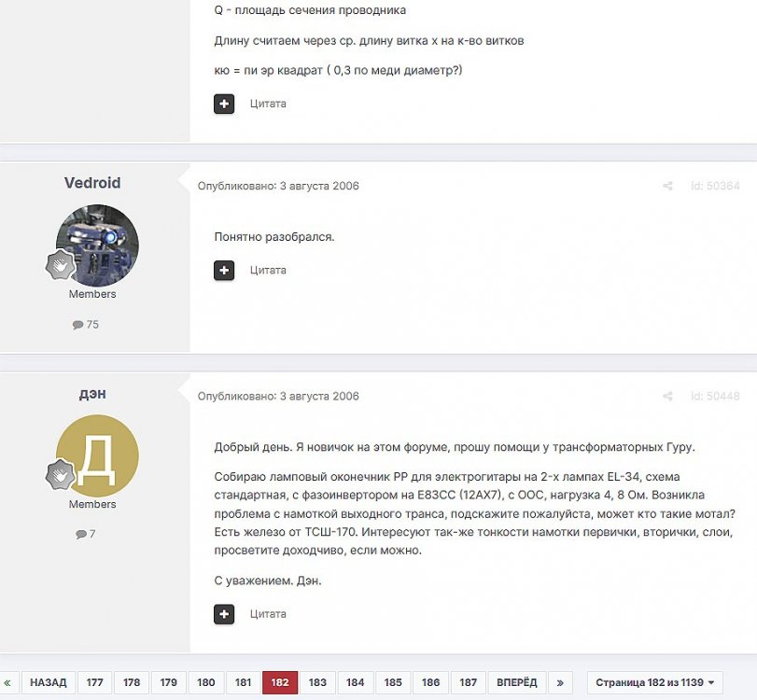Click the НАЗАД previous page button
This screenshot has height=700, width=757.
coord(49,682)
